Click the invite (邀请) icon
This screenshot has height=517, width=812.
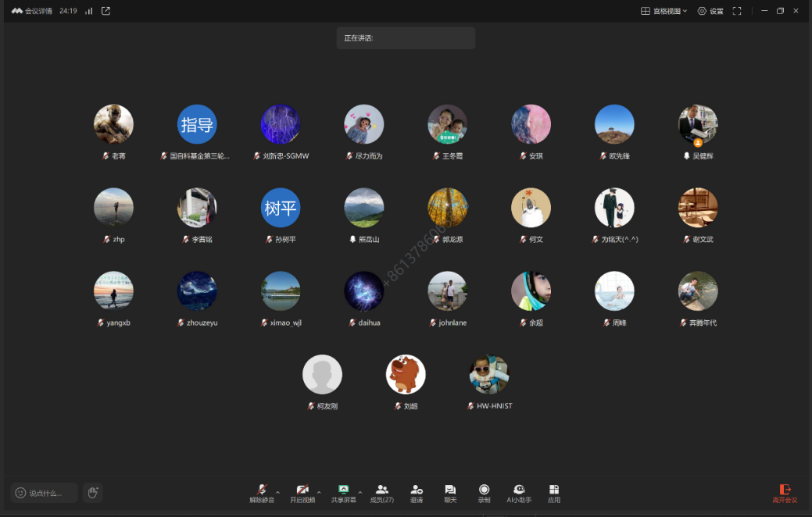pyautogui.click(x=417, y=490)
